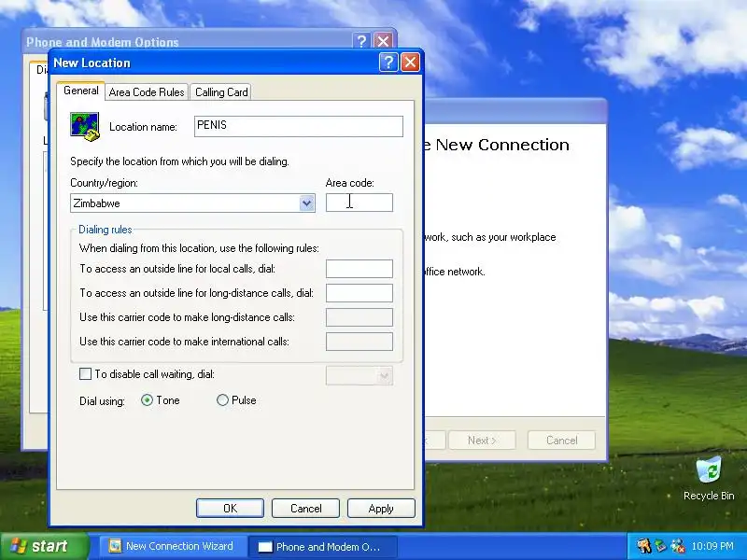Switch to the Calling Card tab
Screen dimensions: 747x560
[x=221, y=91]
